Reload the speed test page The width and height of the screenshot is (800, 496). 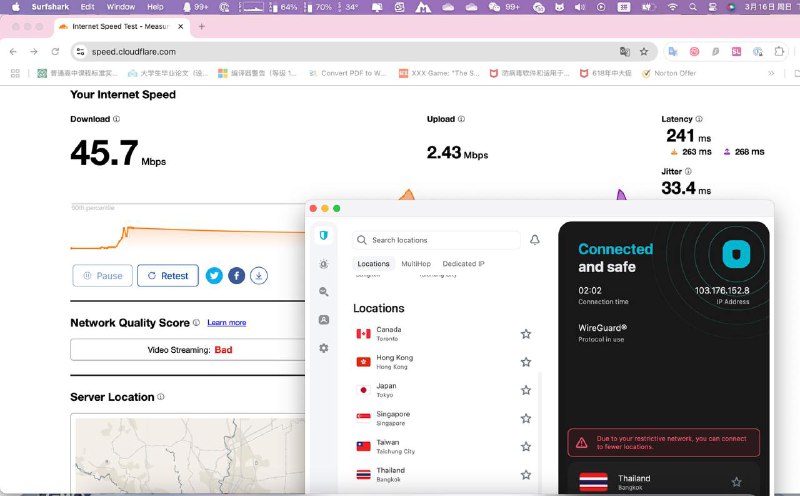(x=55, y=52)
